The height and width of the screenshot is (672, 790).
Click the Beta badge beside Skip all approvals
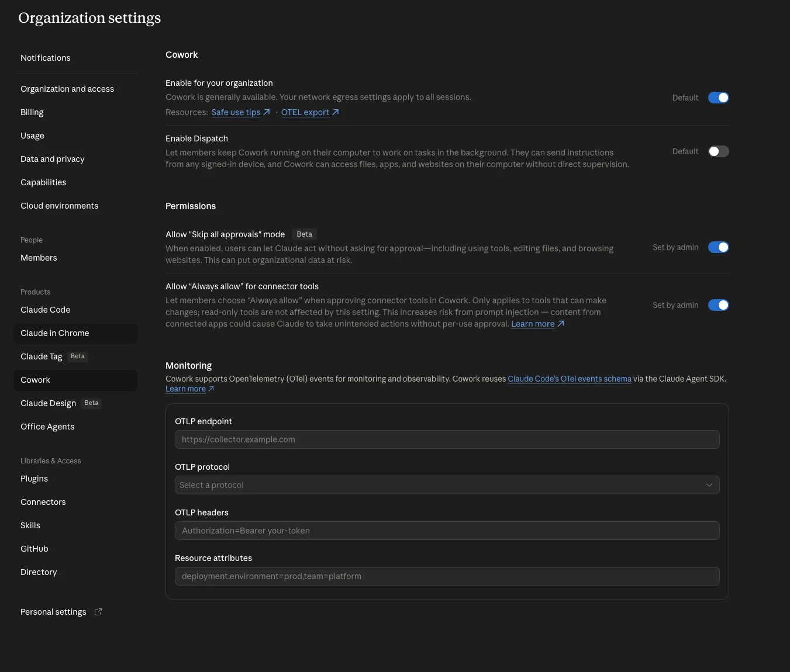click(x=304, y=234)
